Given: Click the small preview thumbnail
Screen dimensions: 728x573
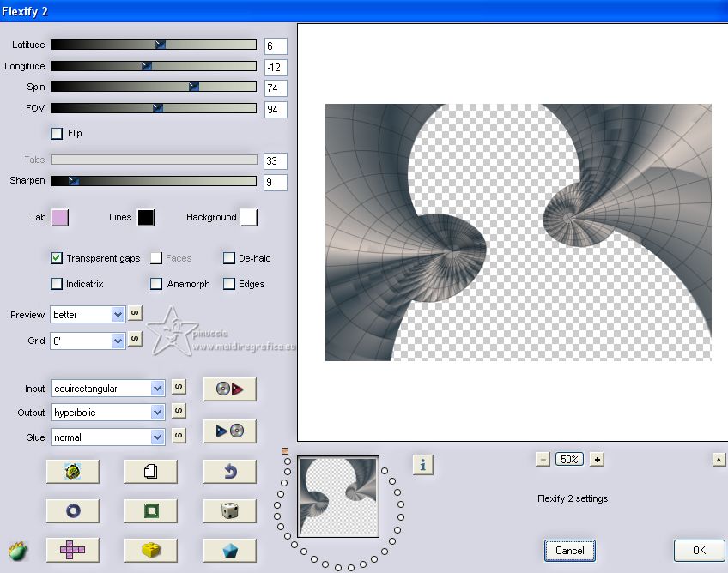Looking at the screenshot, I should (x=338, y=497).
